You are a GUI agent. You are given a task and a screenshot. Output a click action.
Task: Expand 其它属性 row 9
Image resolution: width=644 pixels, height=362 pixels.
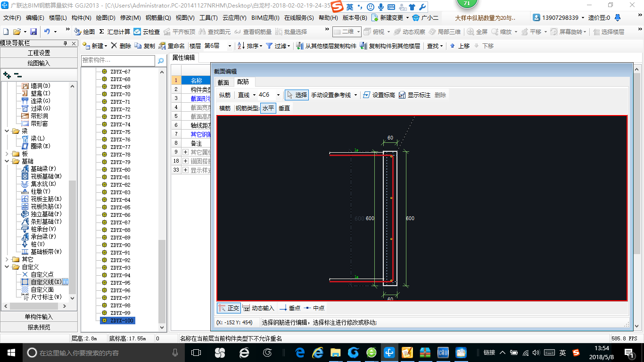tap(185, 152)
